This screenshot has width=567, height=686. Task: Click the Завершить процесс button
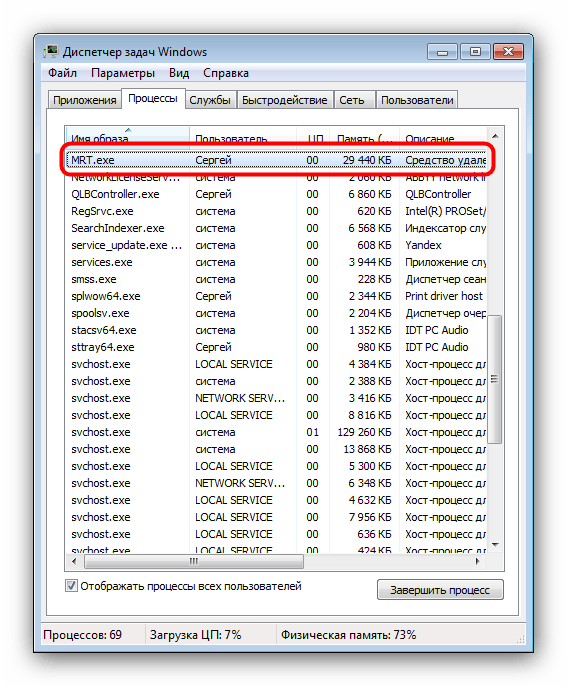[440, 590]
